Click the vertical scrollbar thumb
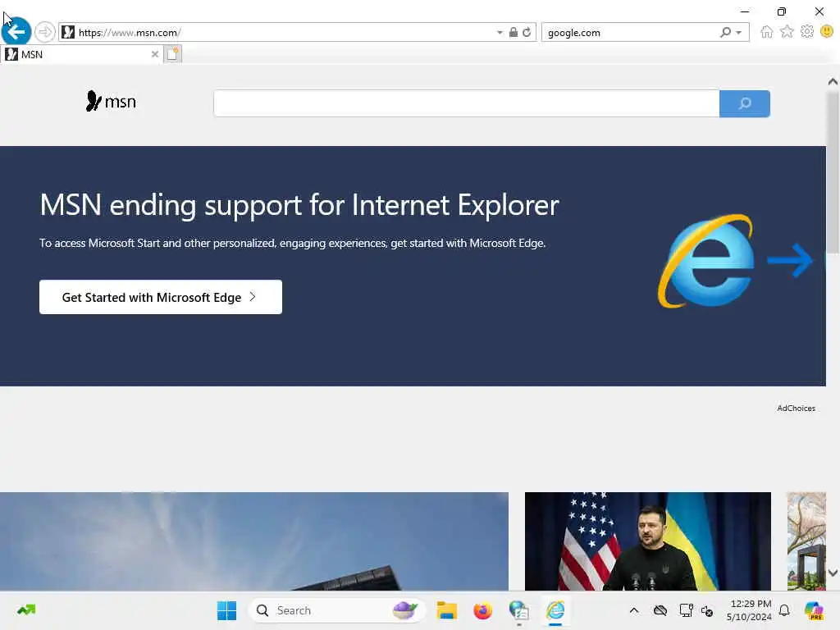Screen dimensions: 840x630 coord(833,171)
